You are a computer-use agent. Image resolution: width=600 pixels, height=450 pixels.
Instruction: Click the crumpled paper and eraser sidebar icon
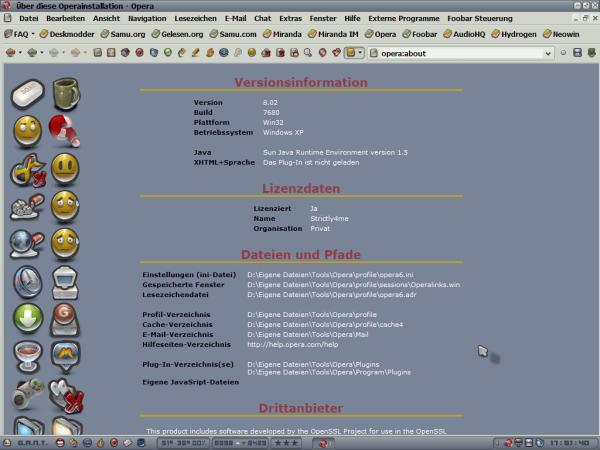(27, 207)
